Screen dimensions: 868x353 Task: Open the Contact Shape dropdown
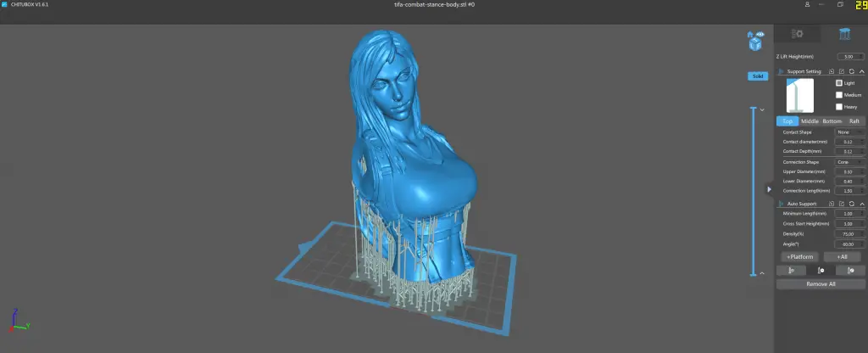point(849,132)
